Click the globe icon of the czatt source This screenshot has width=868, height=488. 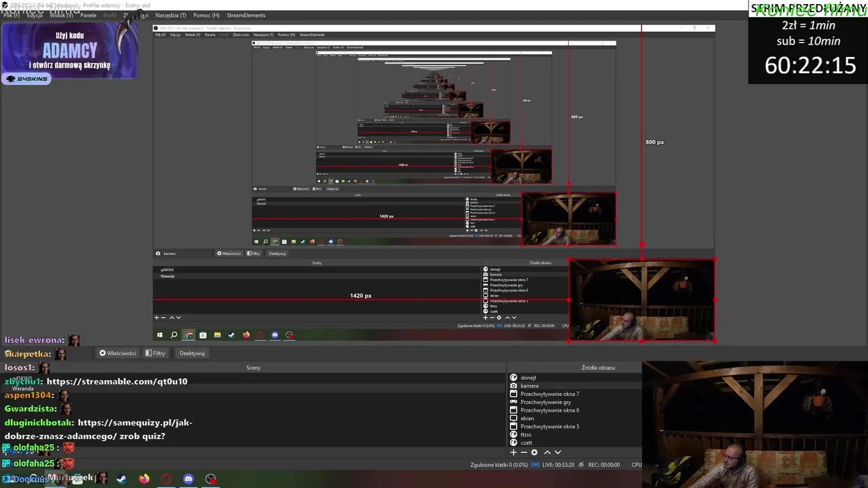point(513,443)
